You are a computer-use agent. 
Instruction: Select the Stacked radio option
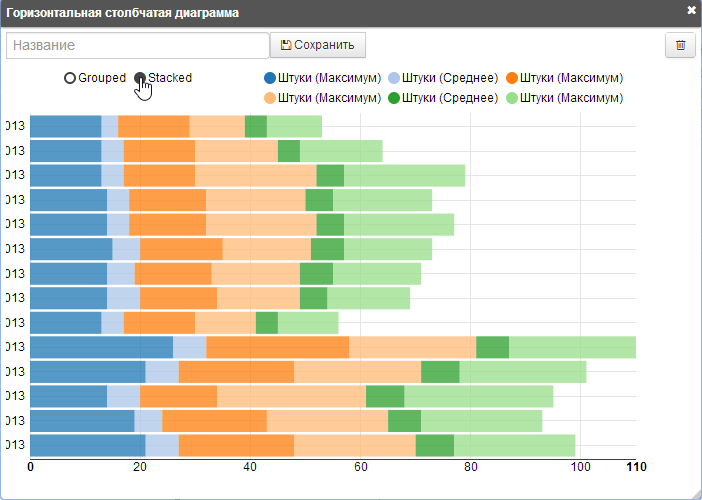click(x=140, y=78)
